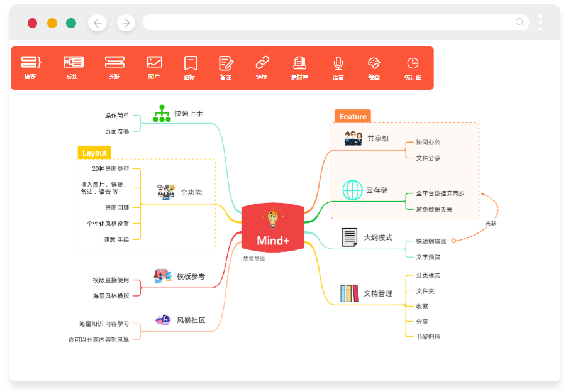Click the browser address bar field
The width and height of the screenshot is (578, 392).
click(336, 23)
